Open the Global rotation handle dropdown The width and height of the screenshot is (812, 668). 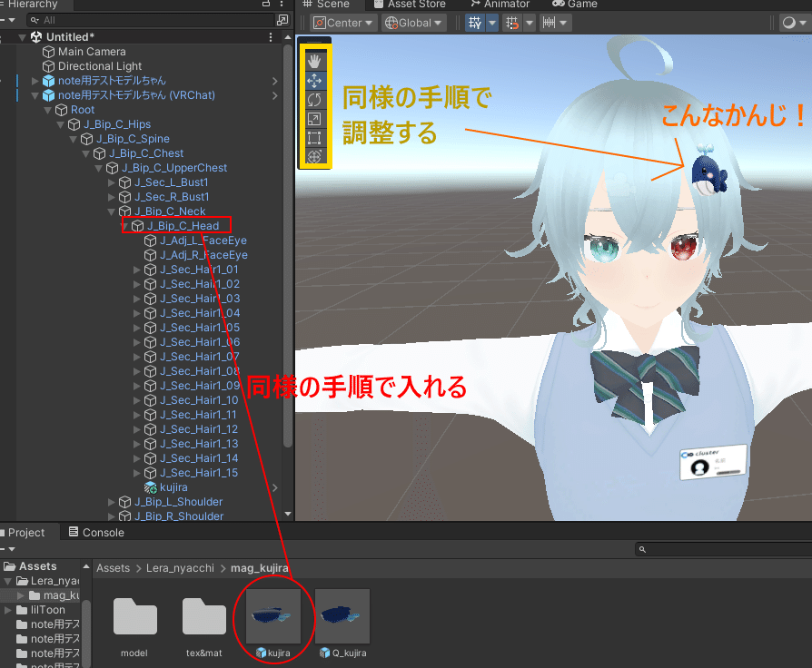(x=414, y=23)
